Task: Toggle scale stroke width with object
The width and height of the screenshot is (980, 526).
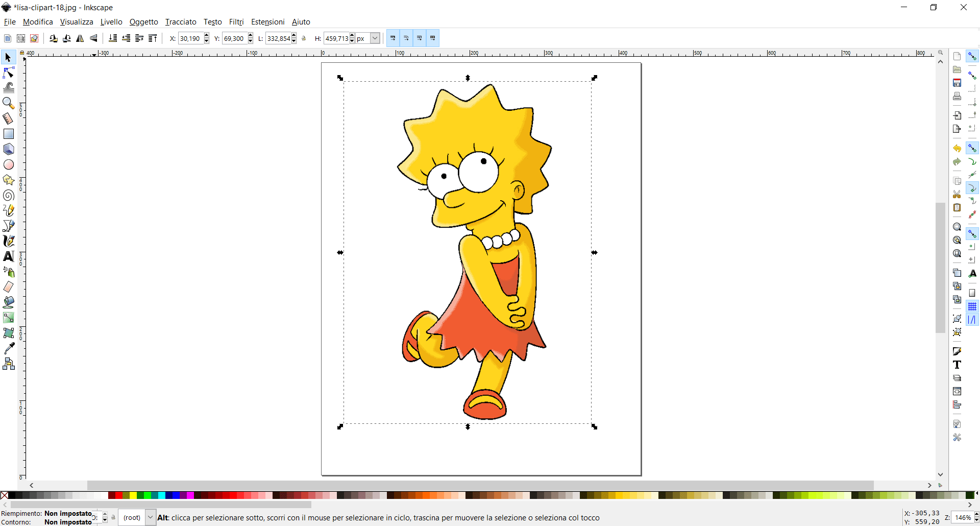Action: click(x=393, y=38)
